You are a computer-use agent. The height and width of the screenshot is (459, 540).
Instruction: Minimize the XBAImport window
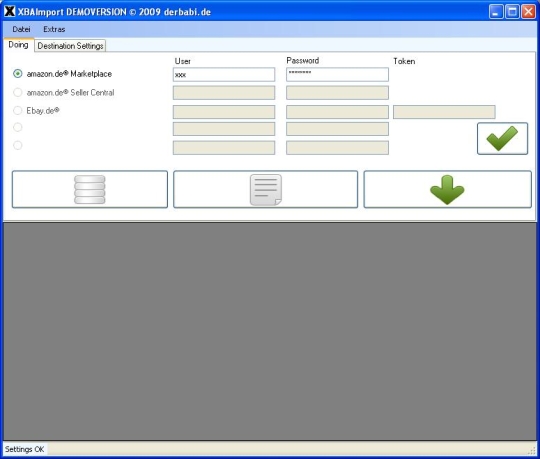496,12
